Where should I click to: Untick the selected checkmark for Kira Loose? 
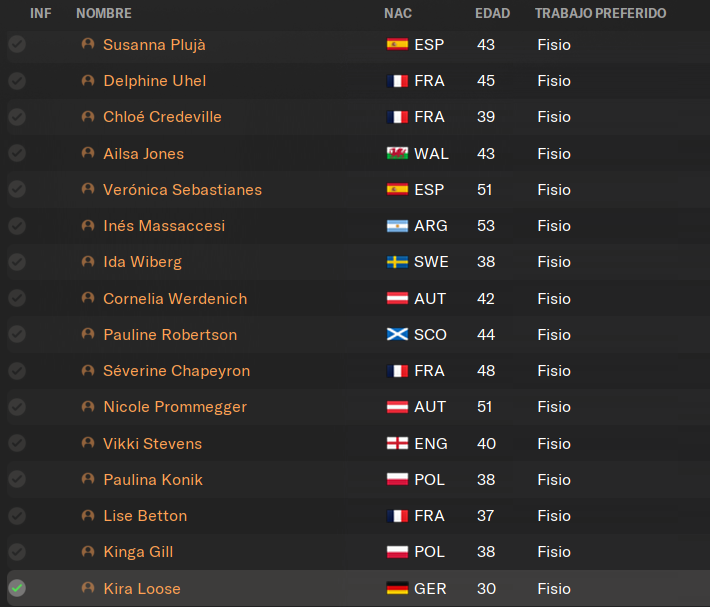coord(17,588)
